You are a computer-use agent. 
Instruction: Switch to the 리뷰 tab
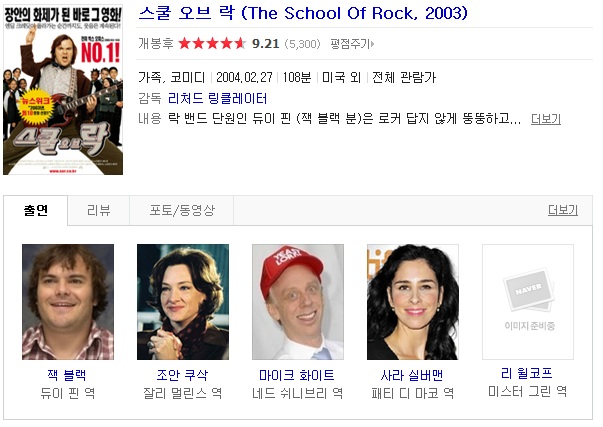click(99, 210)
